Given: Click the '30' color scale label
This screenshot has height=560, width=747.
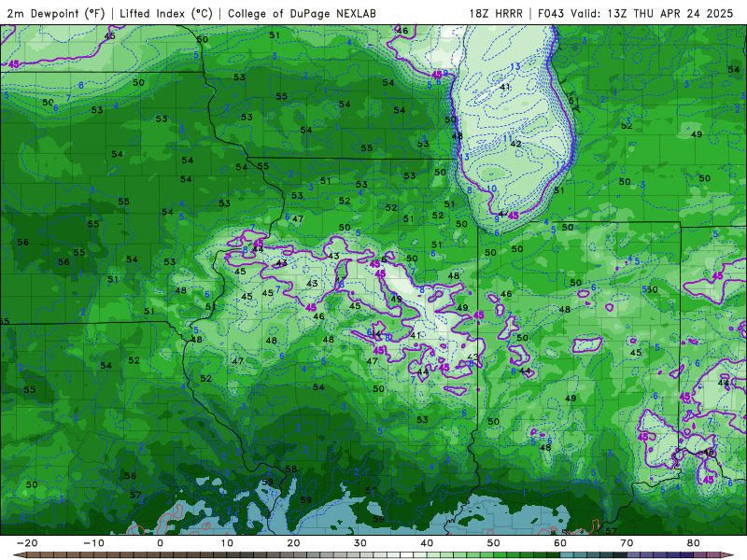Looking at the screenshot, I should tap(360, 543).
